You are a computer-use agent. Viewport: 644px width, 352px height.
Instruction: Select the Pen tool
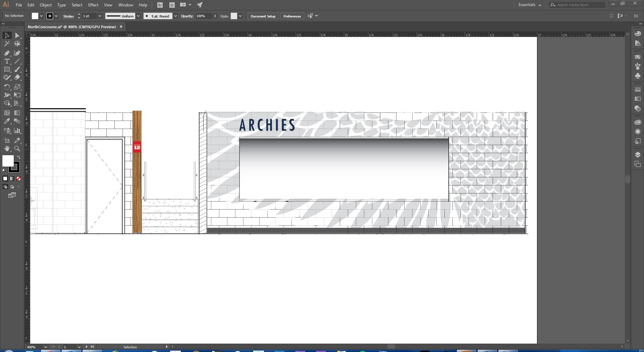[7, 53]
